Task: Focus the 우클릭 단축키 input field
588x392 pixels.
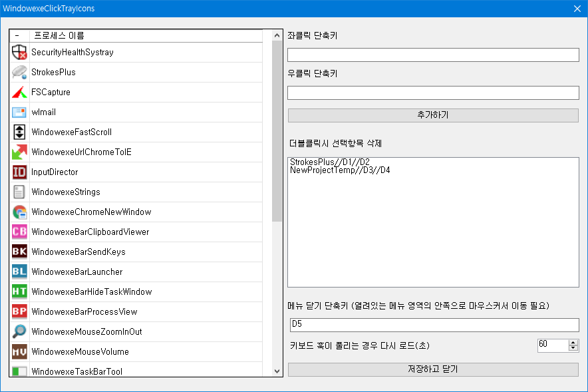Action: (x=433, y=93)
